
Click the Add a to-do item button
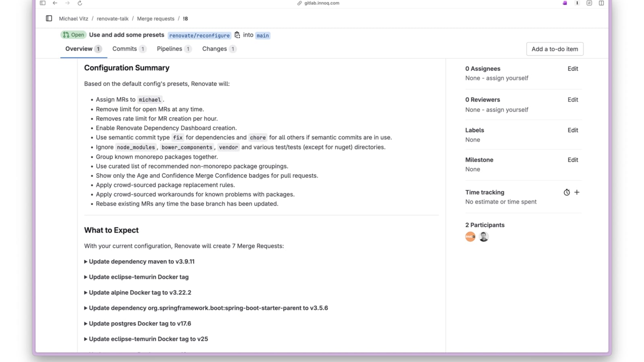coord(555,49)
